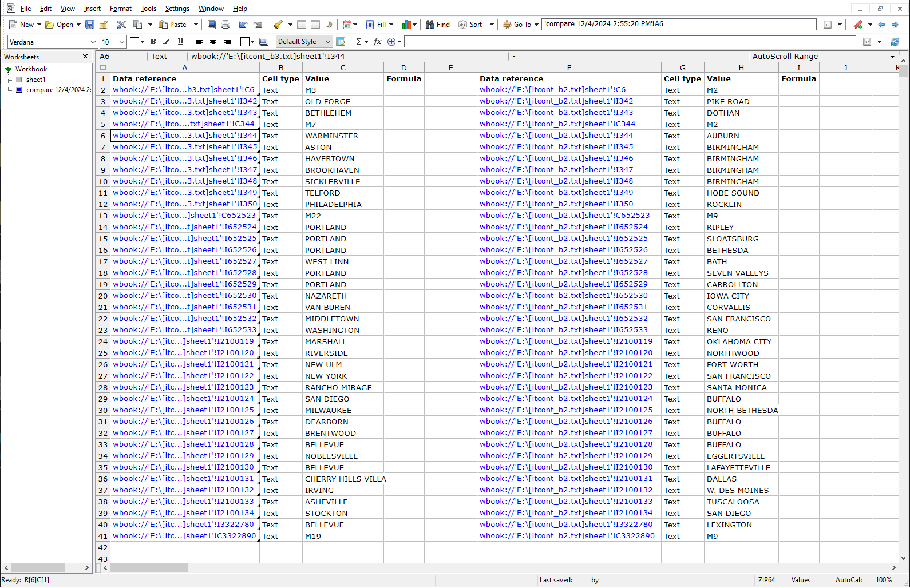The image size is (910, 588).
Task: Select the compare 12/4/2024 worksheet
Action: point(58,90)
